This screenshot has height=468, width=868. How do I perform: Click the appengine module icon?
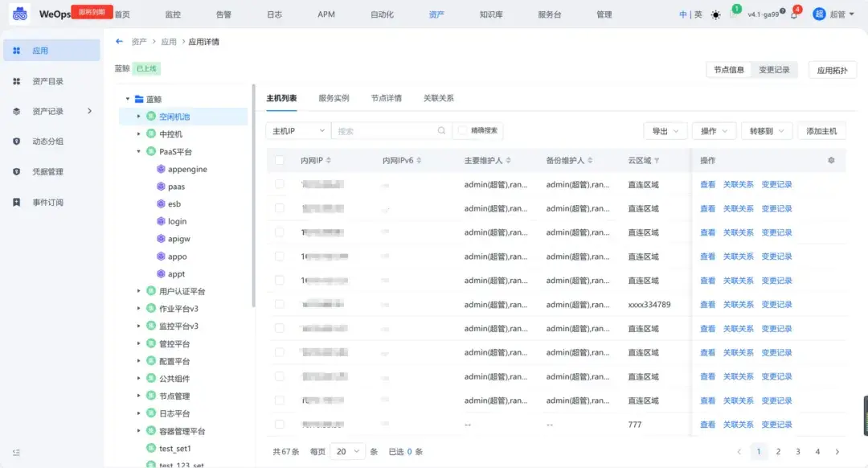pos(161,169)
